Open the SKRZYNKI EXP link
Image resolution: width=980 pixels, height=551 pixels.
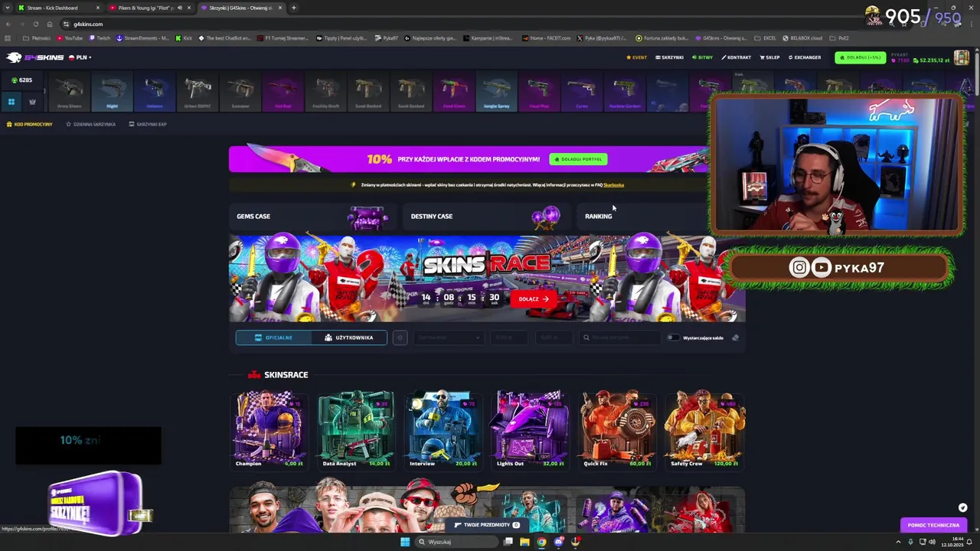click(x=148, y=124)
